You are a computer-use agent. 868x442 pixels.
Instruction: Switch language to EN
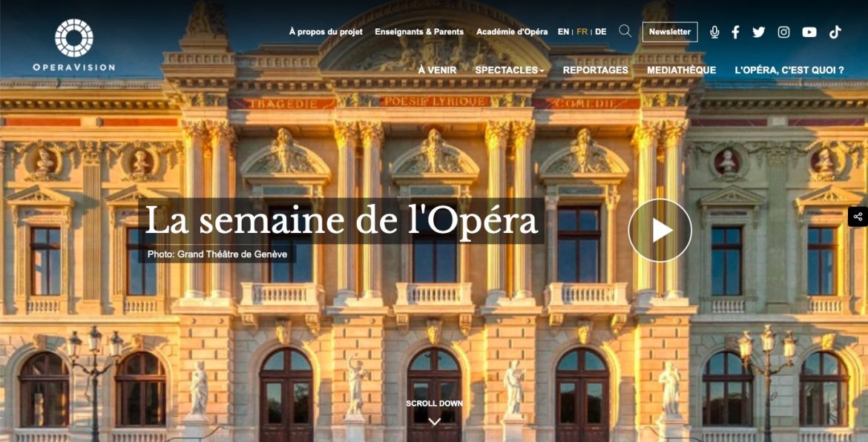(x=563, y=32)
